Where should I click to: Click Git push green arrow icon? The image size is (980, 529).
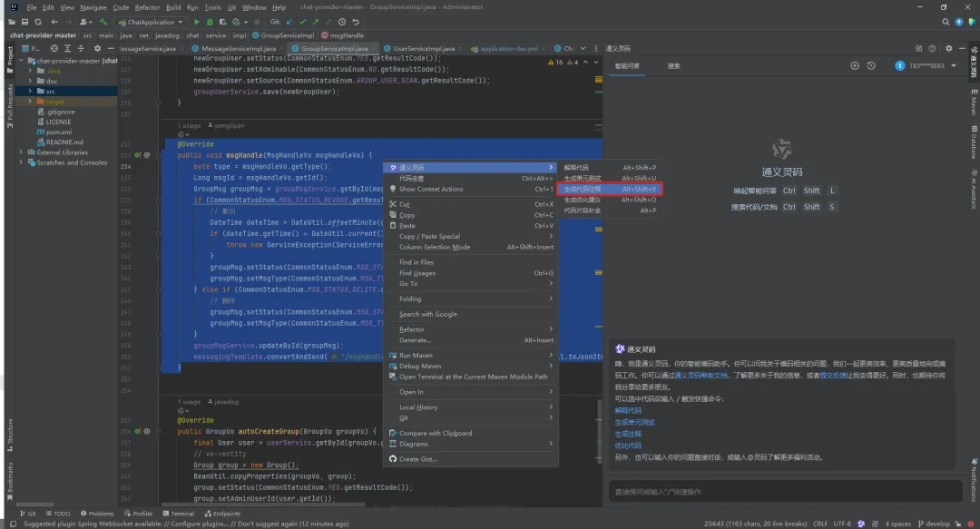[x=316, y=22]
